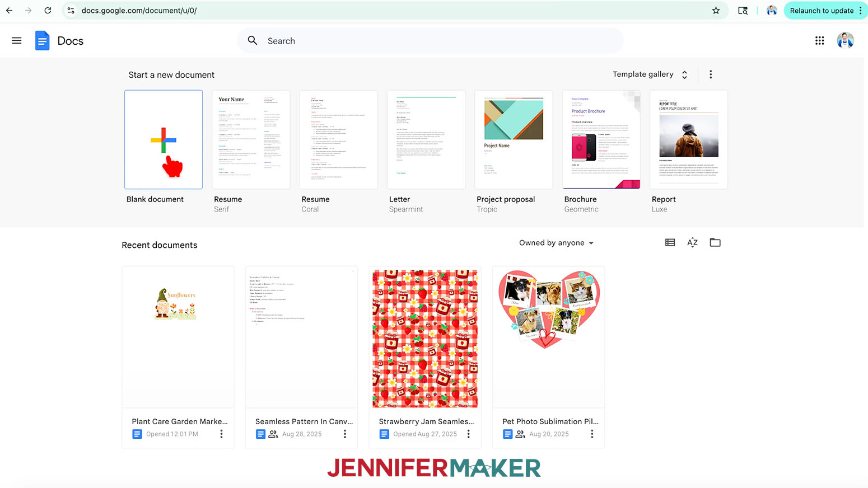Open the main hamburger menu

17,41
